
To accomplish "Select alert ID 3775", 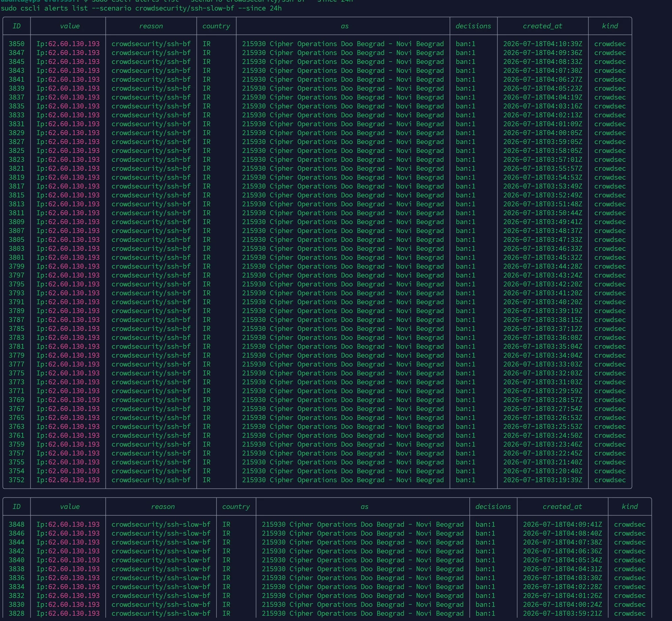I will [x=16, y=373].
